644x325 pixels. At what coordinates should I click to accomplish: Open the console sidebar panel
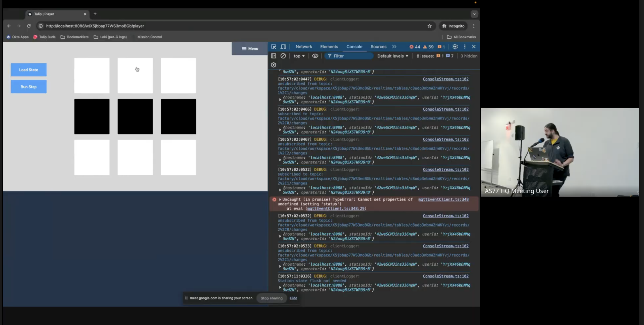pos(273,56)
